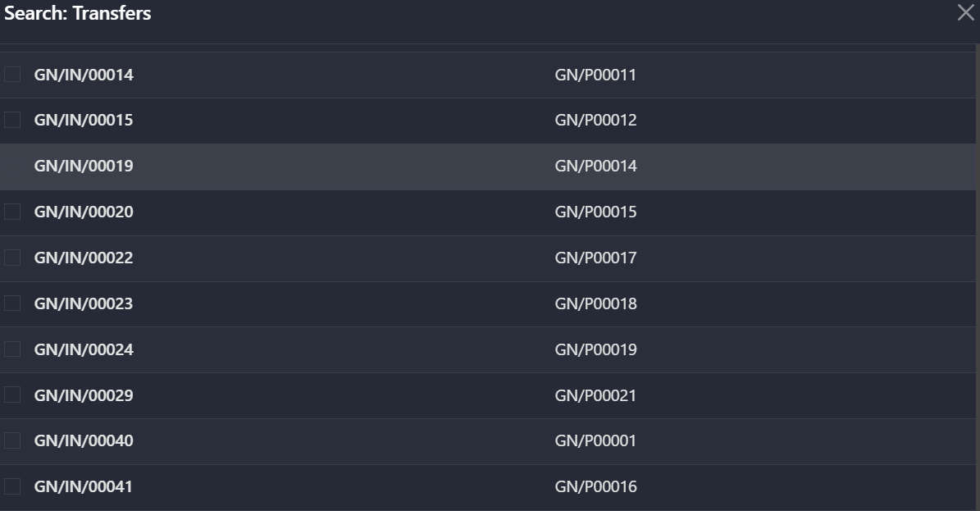Select the GN/P00017 source document entry
This screenshot has width=980, height=511.
point(595,258)
